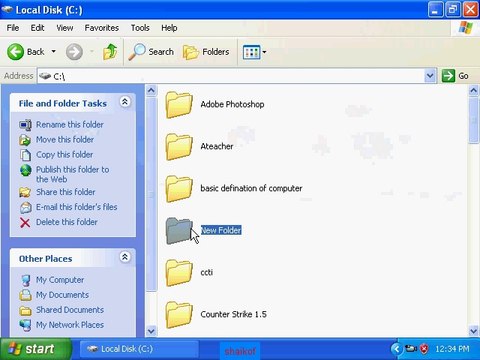Open My Documents in Other Places

[x=62, y=295]
